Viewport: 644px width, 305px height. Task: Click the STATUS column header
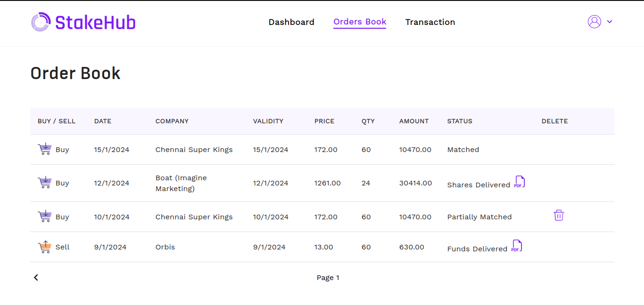(460, 121)
